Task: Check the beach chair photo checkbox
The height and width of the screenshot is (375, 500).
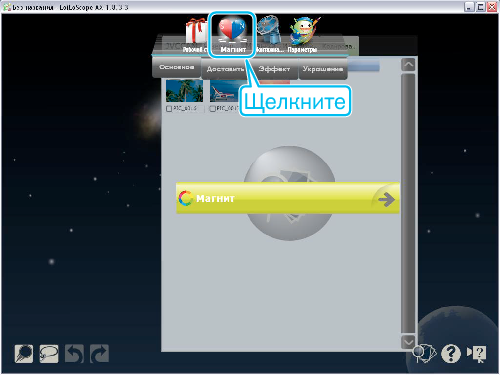Action: [x=213, y=109]
